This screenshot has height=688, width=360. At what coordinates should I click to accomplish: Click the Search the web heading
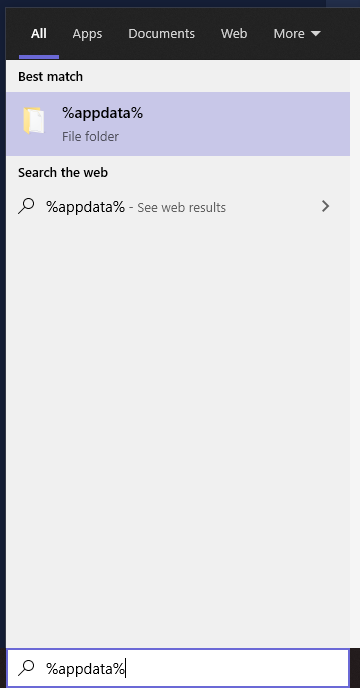63,173
